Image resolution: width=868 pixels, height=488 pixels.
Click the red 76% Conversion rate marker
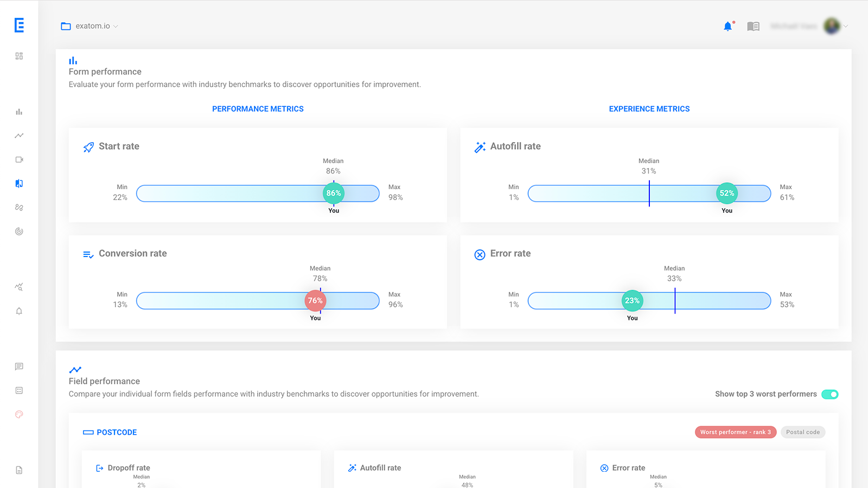coord(315,300)
